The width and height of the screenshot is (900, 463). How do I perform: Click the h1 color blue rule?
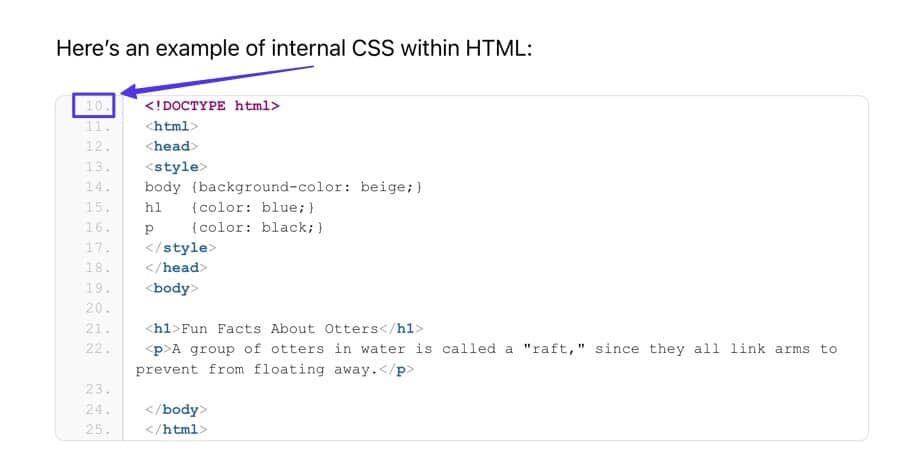click(x=229, y=207)
